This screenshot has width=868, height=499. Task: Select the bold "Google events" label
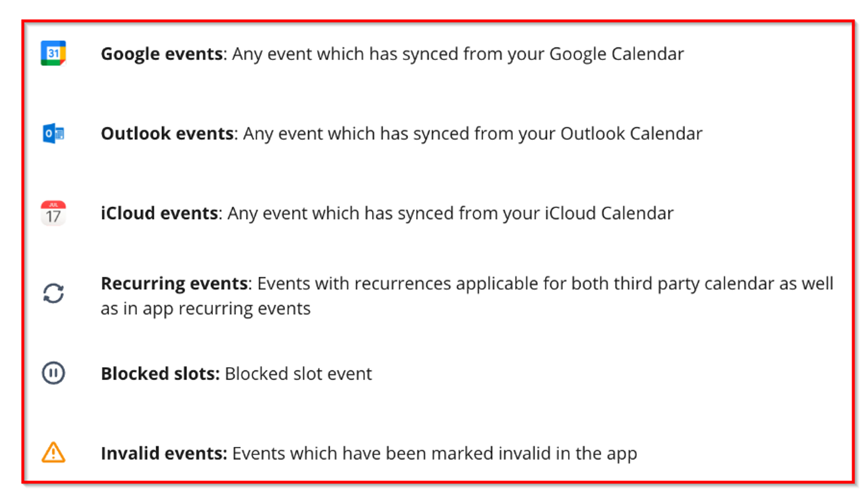[x=161, y=54]
